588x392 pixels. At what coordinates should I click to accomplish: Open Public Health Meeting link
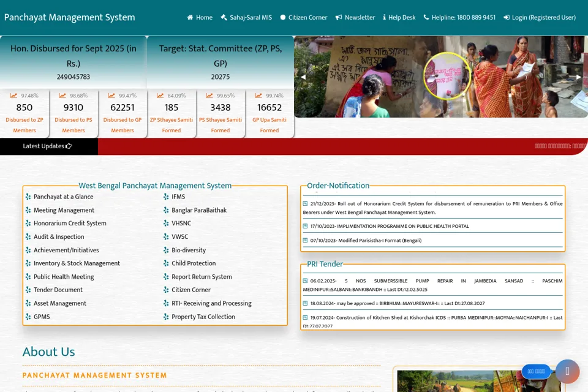click(x=64, y=277)
